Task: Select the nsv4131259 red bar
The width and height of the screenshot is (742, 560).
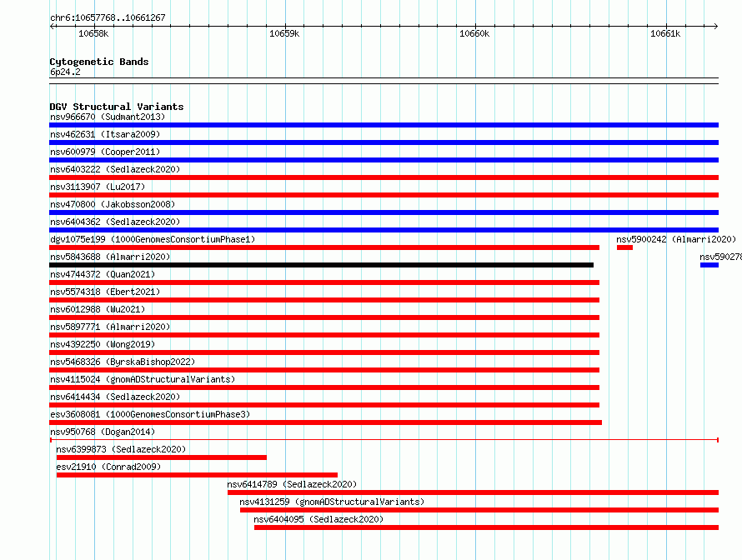Action: (x=479, y=510)
